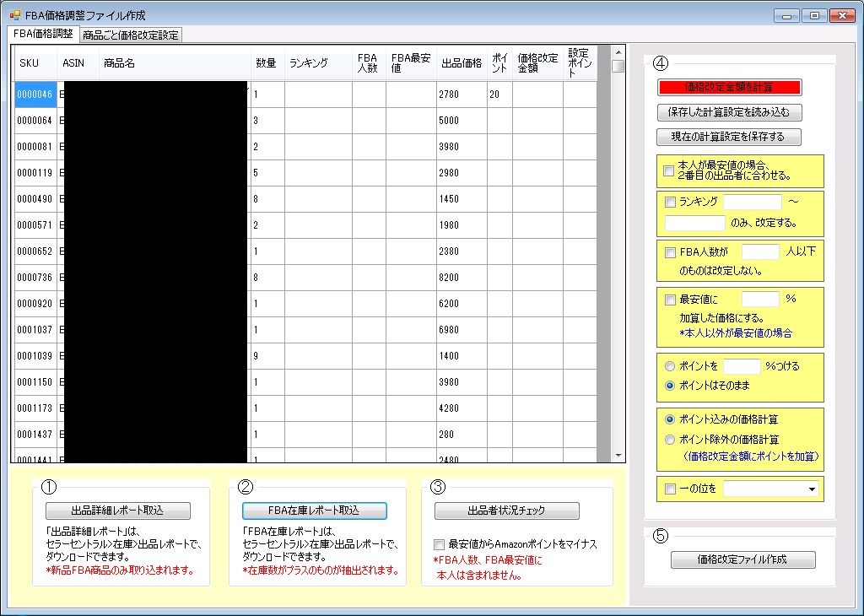Viewport: 864px width, 616px height.
Task: Click 出品詳細レポート取込 button
Action: tap(118, 511)
